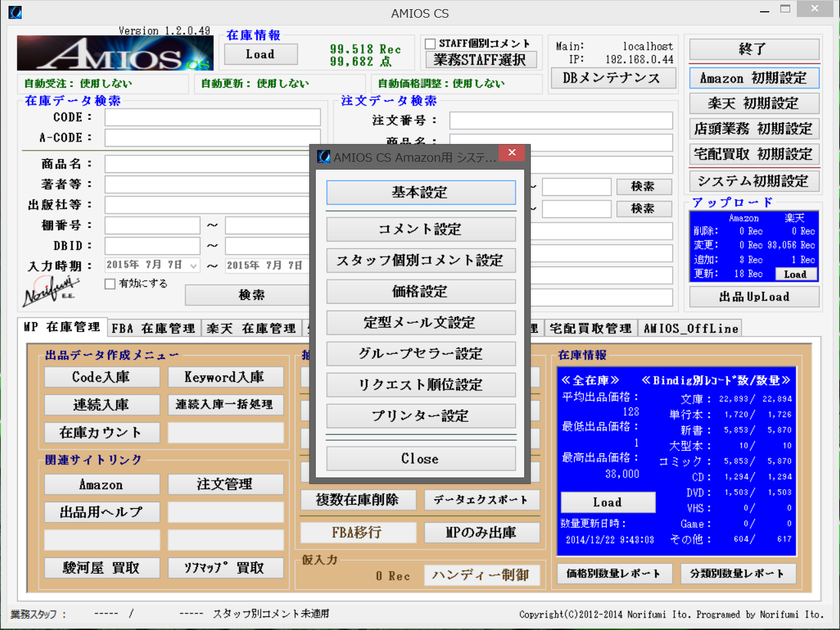Click 業務STAFF選択 button
Image resolution: width=840 pixels, height=630 pixels.
pyautogui.click(x=481, y=60)
